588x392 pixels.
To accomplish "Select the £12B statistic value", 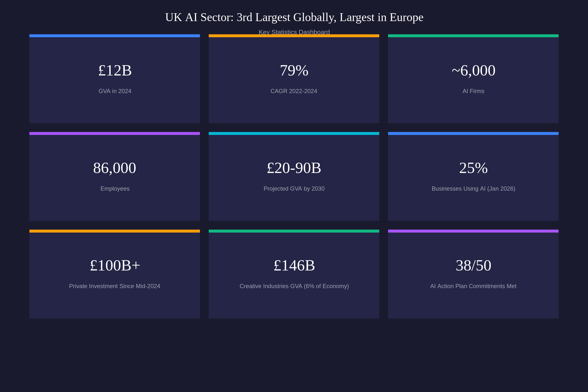I will 115,71.
